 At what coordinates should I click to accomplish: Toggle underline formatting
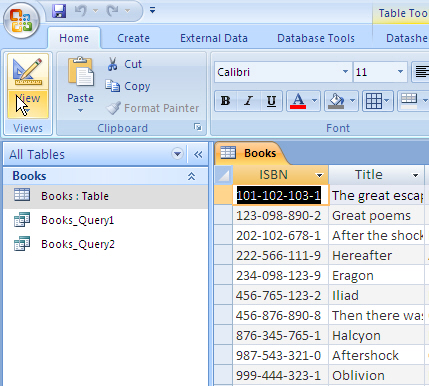271,101
